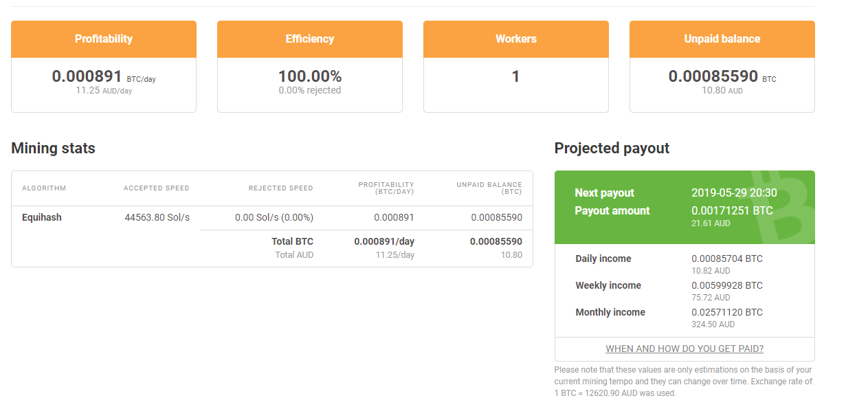Click the Rejected Speed column header
This screenshot has width=868, height=407.
point(281,188)
